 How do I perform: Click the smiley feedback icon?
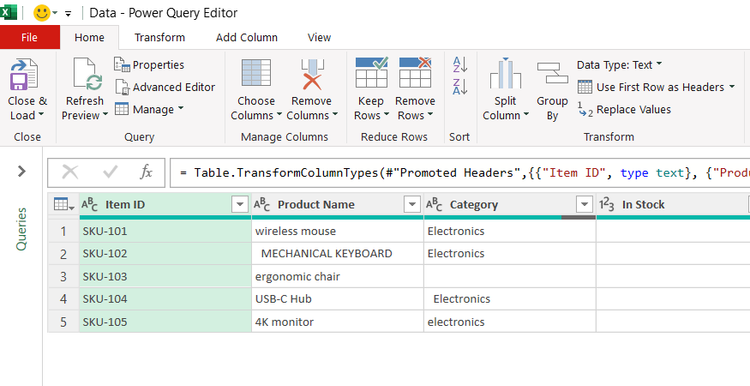click(x=42, y=13)
